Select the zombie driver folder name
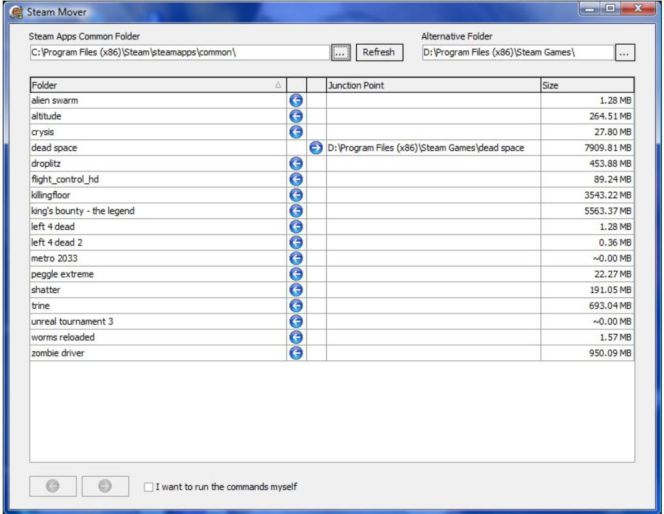This screenshot has height=514, width=664. (58, 353)
